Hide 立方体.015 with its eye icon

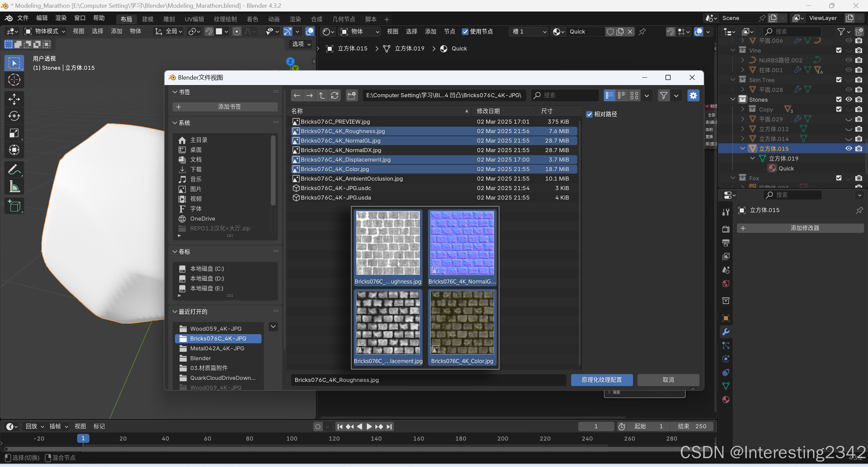point(848,148)
